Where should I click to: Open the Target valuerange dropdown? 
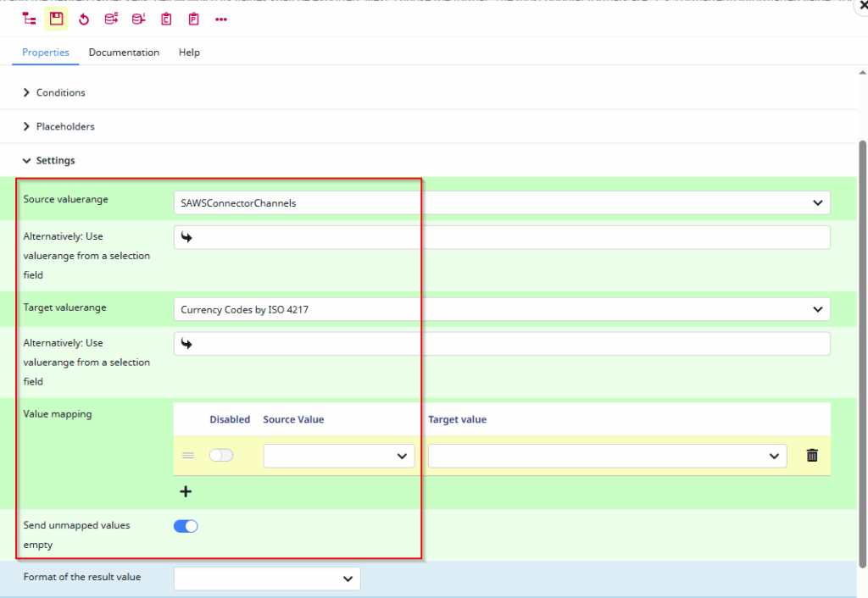(x=817, y=308)
